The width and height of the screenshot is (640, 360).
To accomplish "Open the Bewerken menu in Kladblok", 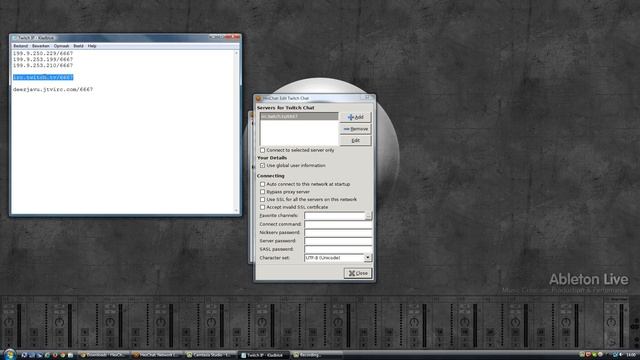I will click(x=40, y=46).
